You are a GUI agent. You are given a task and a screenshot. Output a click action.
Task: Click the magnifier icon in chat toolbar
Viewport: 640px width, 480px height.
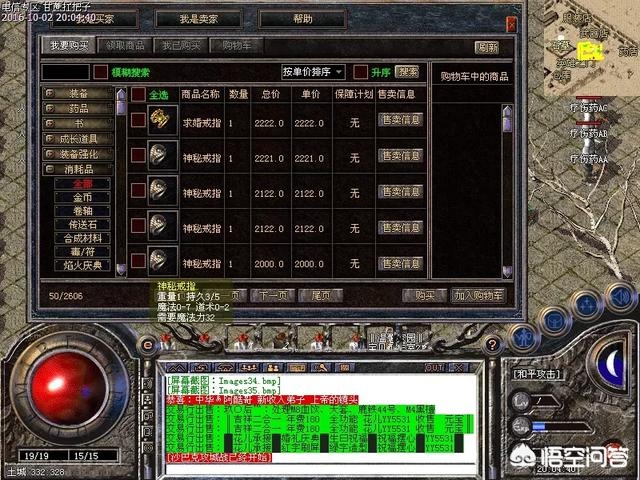(x=321, y=368)
